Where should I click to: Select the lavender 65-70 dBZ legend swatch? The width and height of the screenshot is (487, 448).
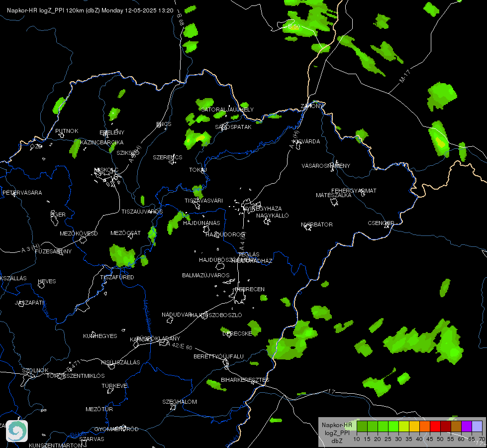click(477, 426)
